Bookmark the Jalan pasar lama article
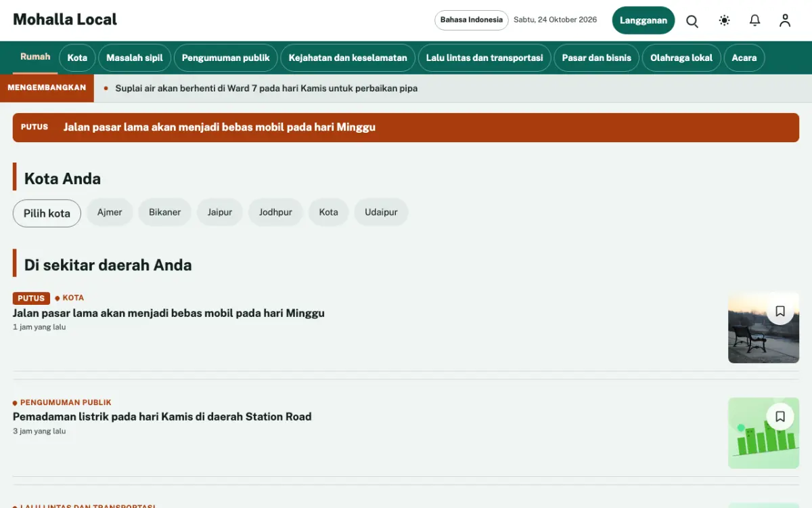Viewport: 812px width, 508px height. (780, 311)
